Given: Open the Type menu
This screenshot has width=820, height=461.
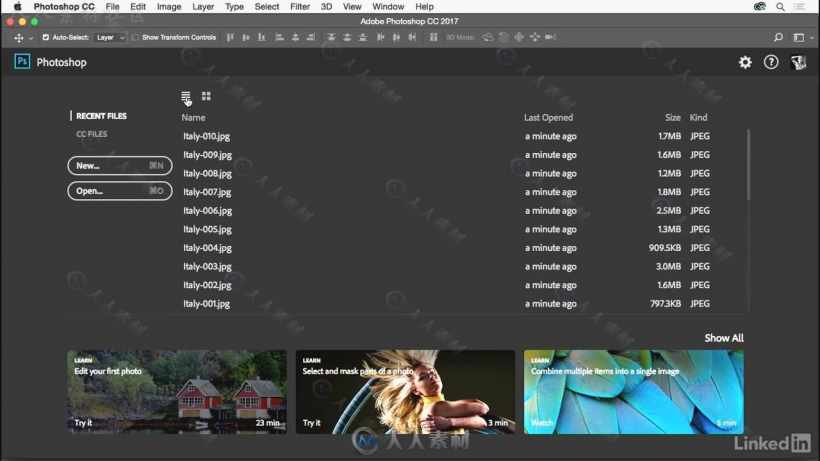Looking at the screenshot, I should (234, 7).
